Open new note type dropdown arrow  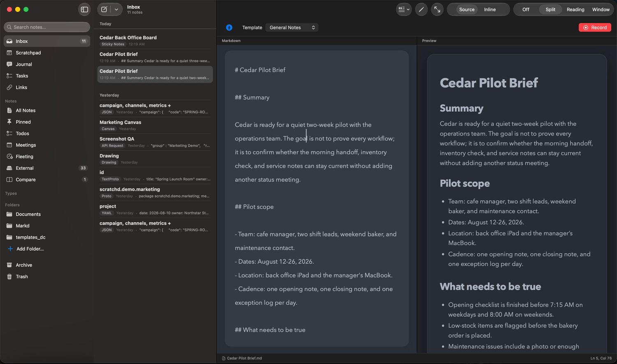tap(116, 9)
